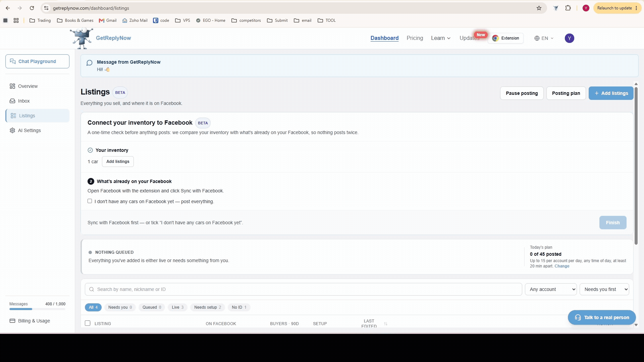This screenshot has width=644, height=362.
Task: Open the EN language selector
Action: point(544,38)
